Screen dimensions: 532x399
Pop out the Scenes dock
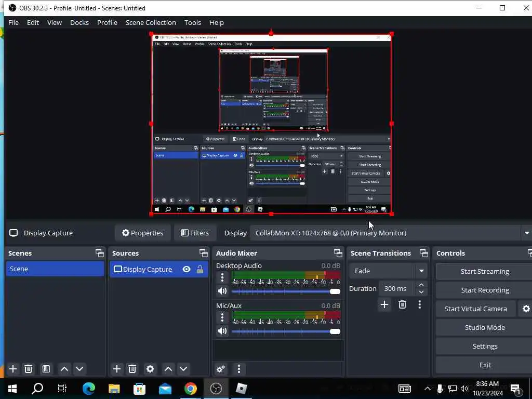tap(99, 253)
